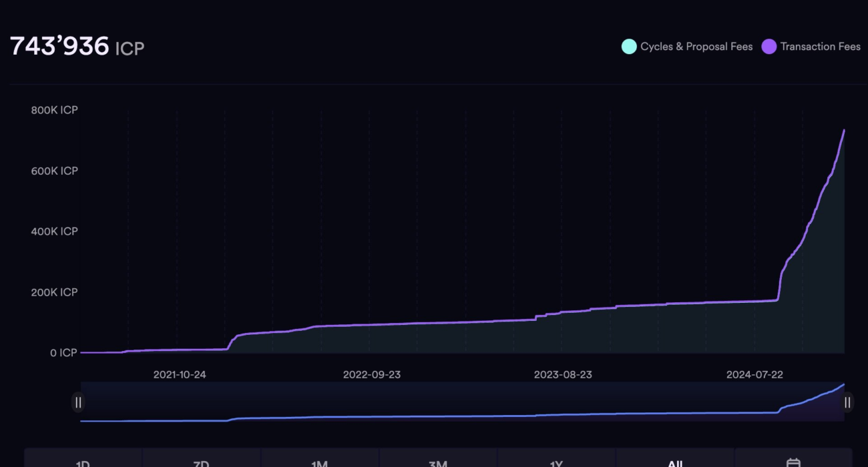Select the All time range
The height and width of the screenshot is (467, 868).
coord(674,462)
